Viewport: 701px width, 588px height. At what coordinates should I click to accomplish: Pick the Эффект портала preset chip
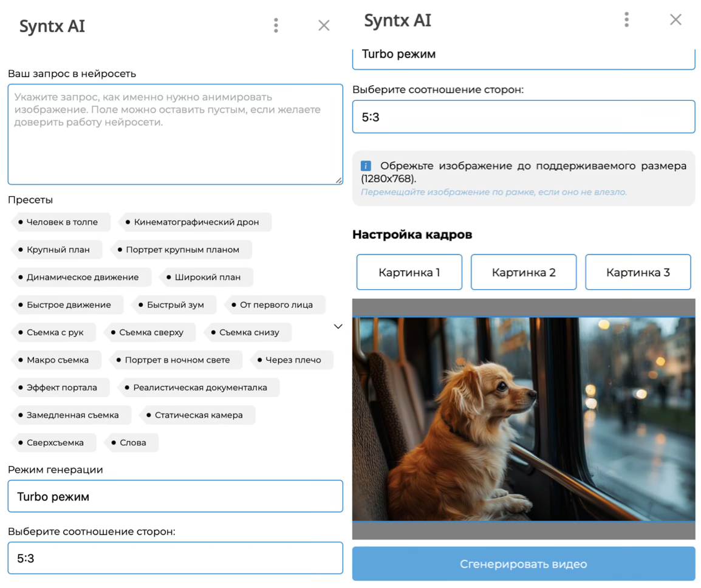[x=61, y=388]
